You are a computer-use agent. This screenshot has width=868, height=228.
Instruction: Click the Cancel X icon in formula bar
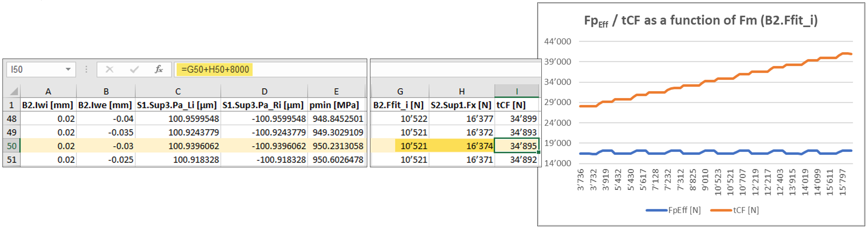tap(109, 69)
